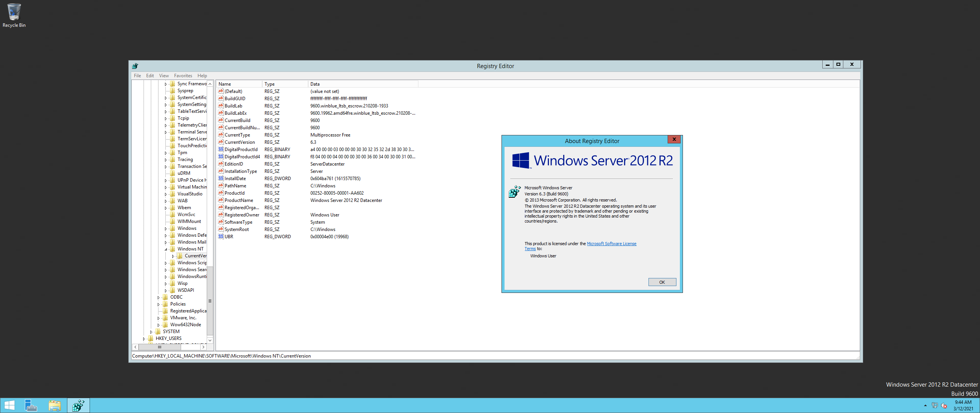Click the tree scroll down arrow
The width and height of the screenshot is (980, 413).
click(210, 340)
